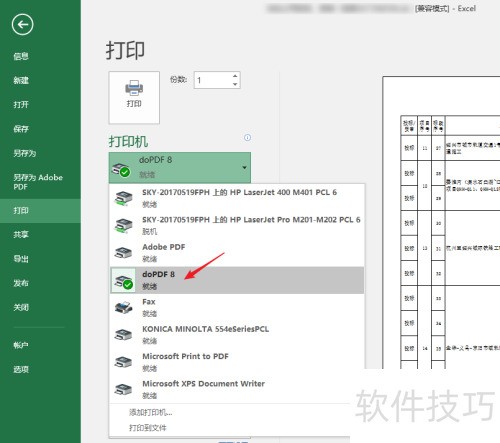Click the HP LaserJet 400 printer icon

123,198
